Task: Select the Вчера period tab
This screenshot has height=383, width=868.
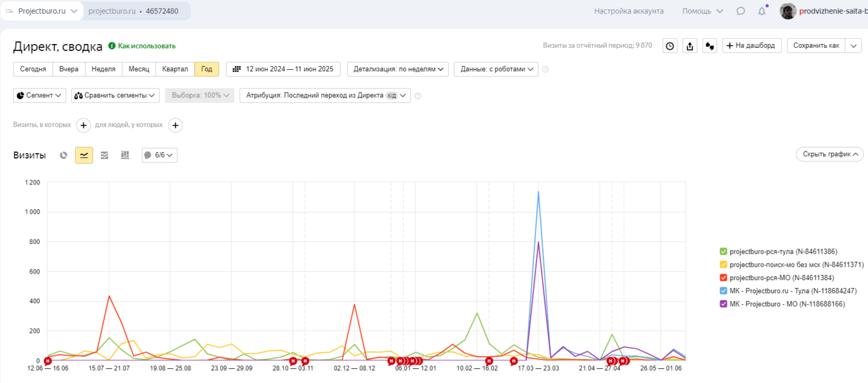Action: pyautogui.click(x=69, y=69)
